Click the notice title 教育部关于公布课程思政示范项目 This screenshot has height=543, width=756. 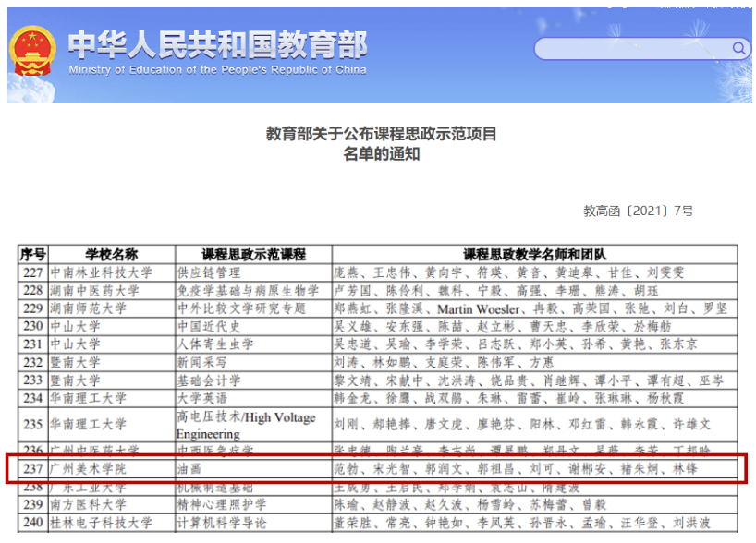coord(382,134)
